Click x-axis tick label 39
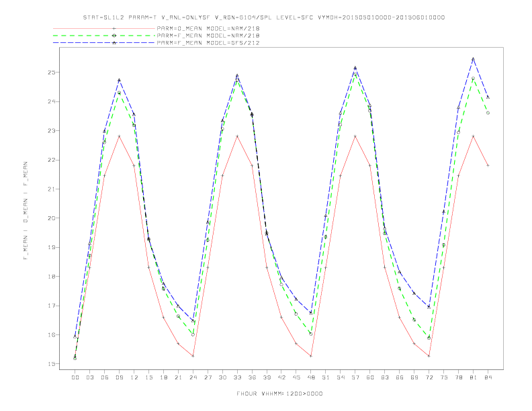The image size is (532, 411). pyautogui.click(x=267, y=377)
